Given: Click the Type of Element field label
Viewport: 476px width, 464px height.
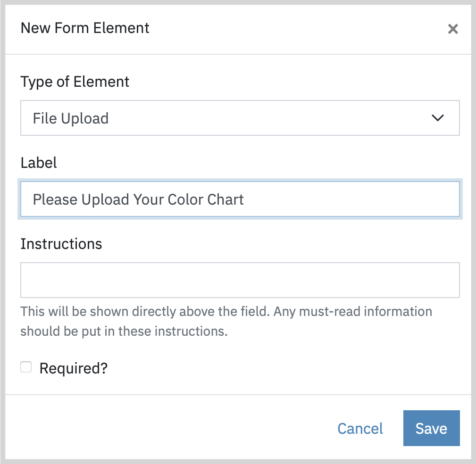Looking at the screenshot, I should [75, 82].
